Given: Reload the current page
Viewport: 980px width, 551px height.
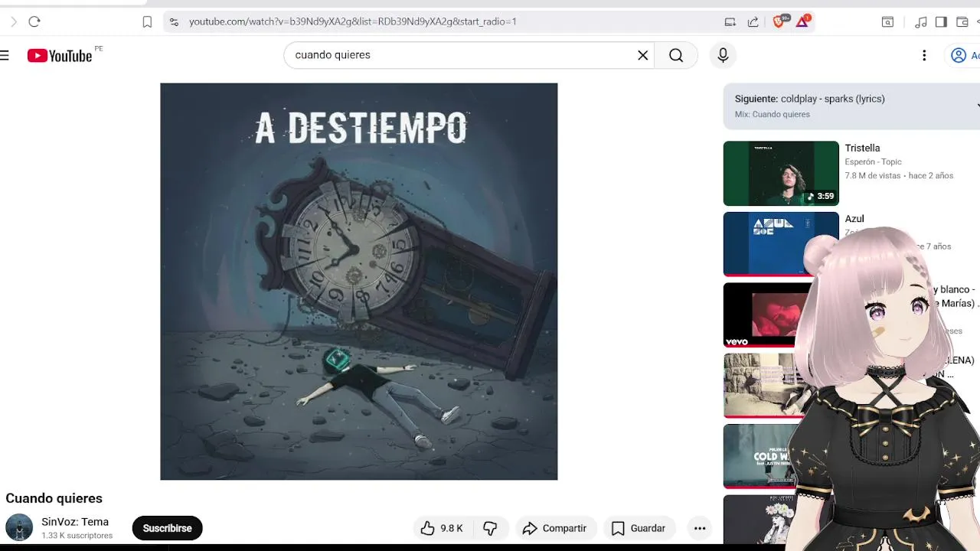Looking at the screenshot, I should [x=34, y=21].
